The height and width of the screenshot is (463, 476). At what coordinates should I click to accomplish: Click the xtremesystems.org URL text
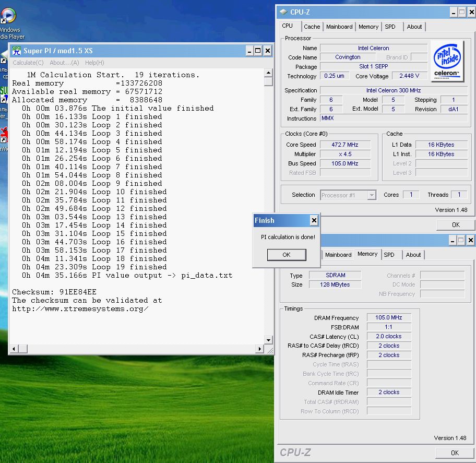point(80,309)
